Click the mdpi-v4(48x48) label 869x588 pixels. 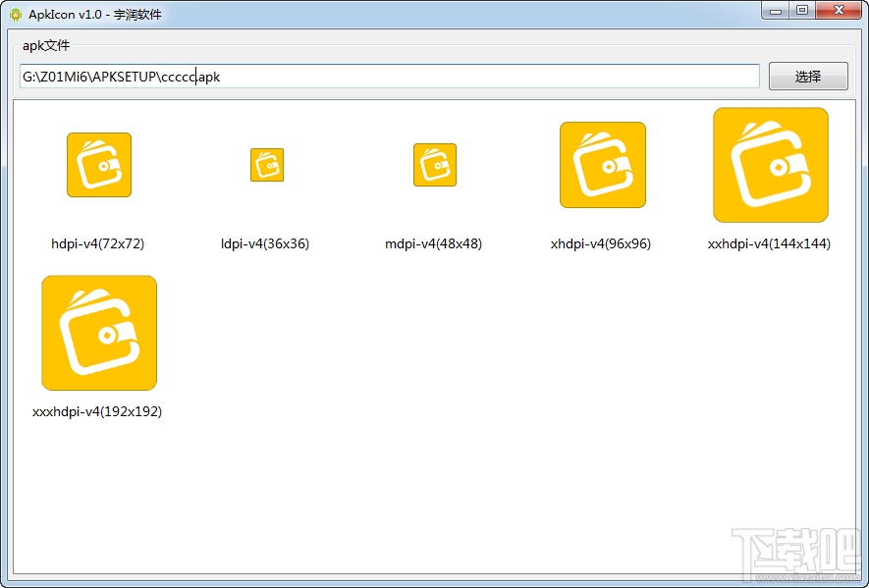pos(433,243)
